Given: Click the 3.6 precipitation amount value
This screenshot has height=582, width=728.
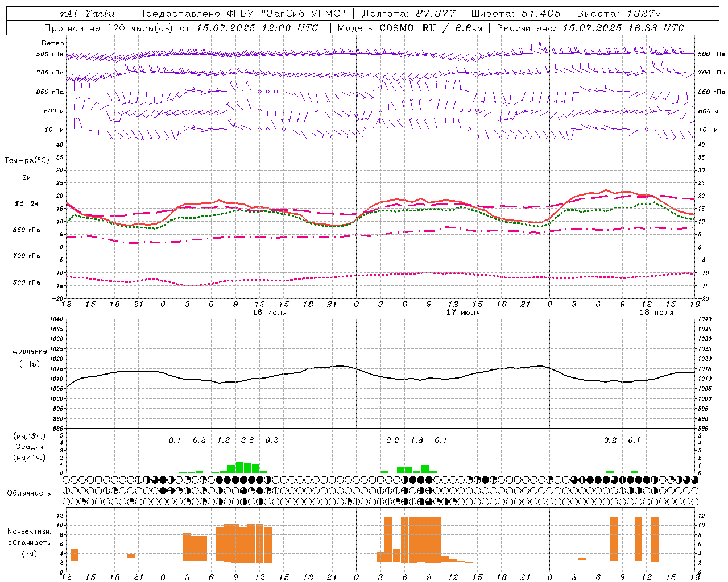Looking at the screenshot, I should pos(247,440).
